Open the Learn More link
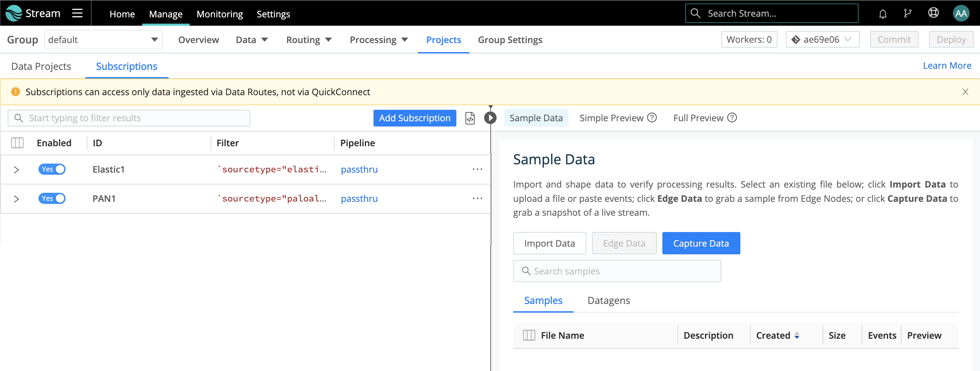The image size is (980, 371). click(946, 66)
